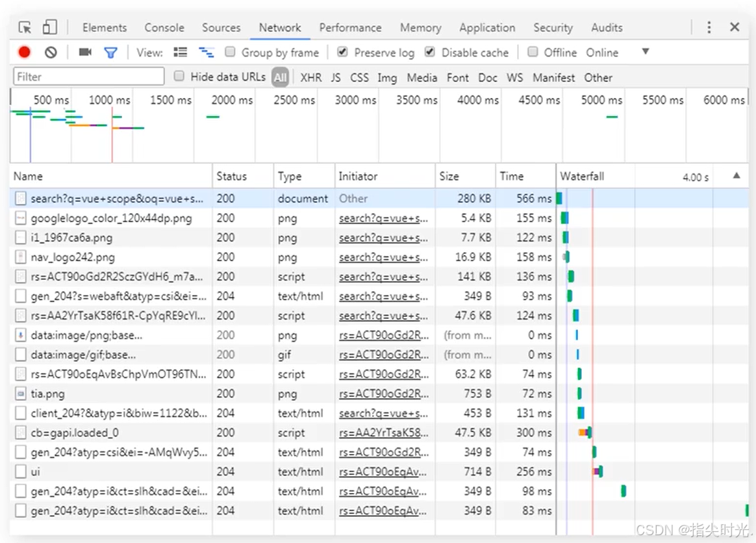Filter requests by WS

coord(514,78)
